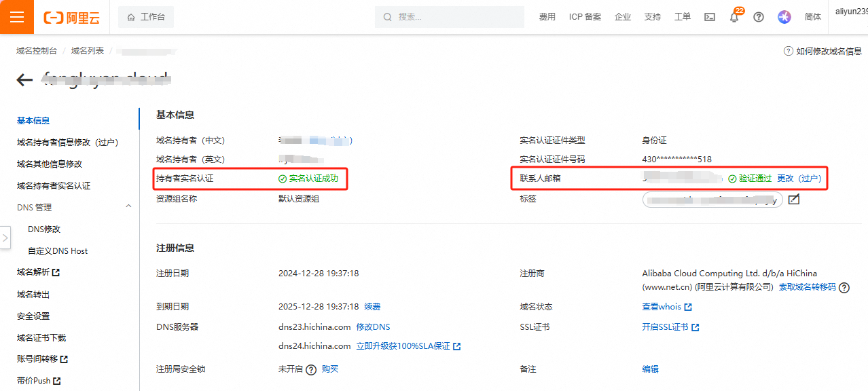Click the help icon next to 未开启
The width and height of the screenshot is (868, 391).
point(311,369)
